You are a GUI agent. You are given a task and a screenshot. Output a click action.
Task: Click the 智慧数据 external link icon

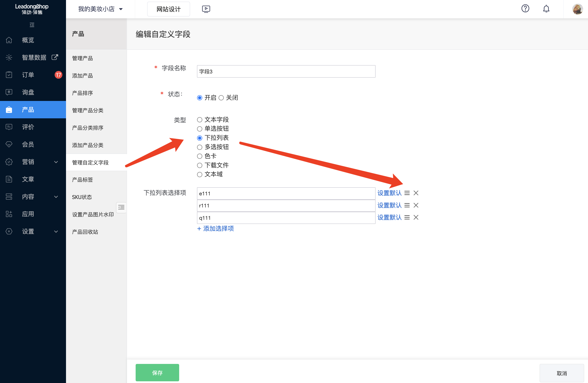pos(55,57)
